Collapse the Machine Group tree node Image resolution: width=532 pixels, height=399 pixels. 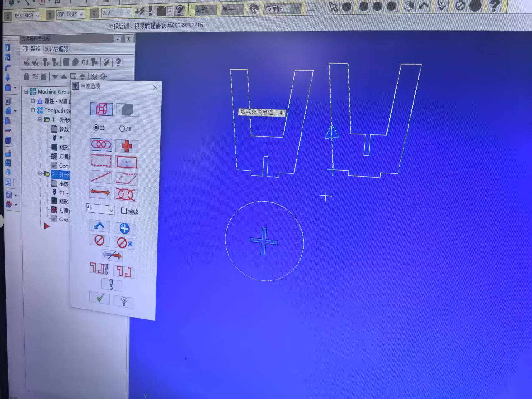26,92
